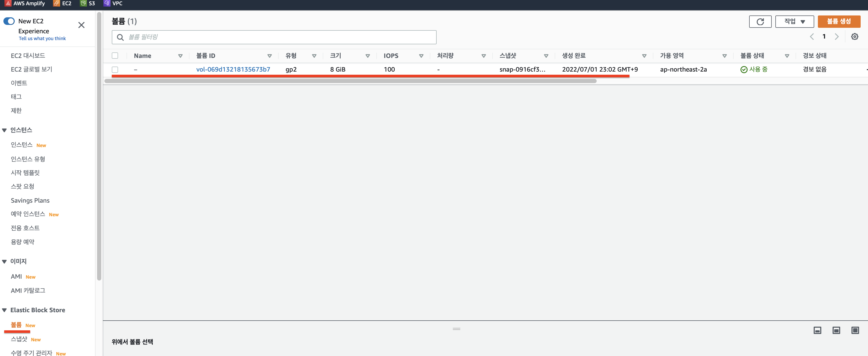Open 스냅샷 in the sidebar

coord(19,339)
